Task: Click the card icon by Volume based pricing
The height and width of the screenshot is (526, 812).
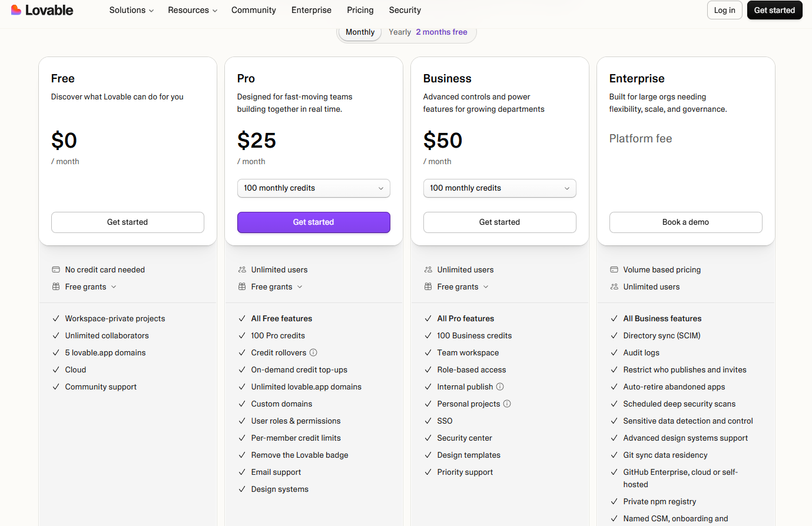Action: pos(614,269)
